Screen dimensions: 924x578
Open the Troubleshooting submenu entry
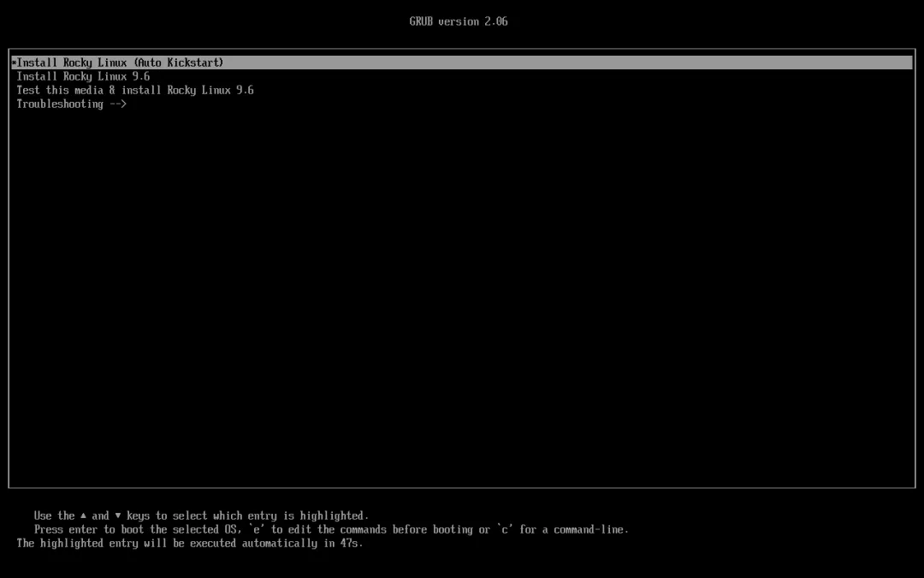(71, 104)
